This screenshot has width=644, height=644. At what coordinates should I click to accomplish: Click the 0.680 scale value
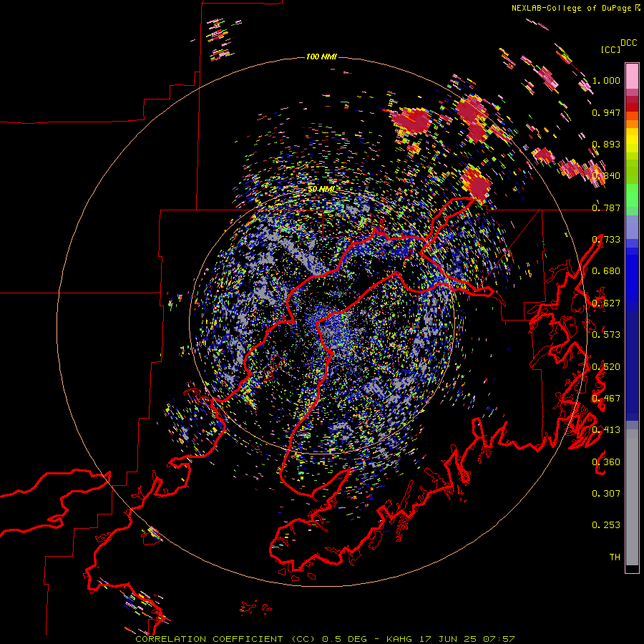click(606, 271)
